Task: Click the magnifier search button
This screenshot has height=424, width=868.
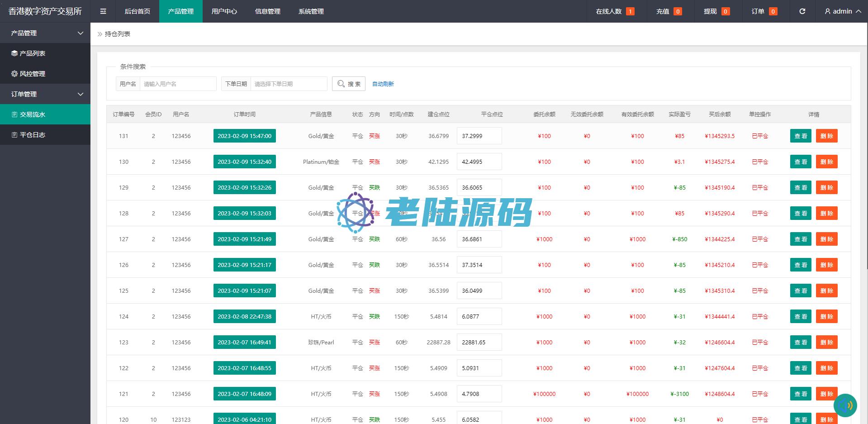Action: click(x=349, y=84)
